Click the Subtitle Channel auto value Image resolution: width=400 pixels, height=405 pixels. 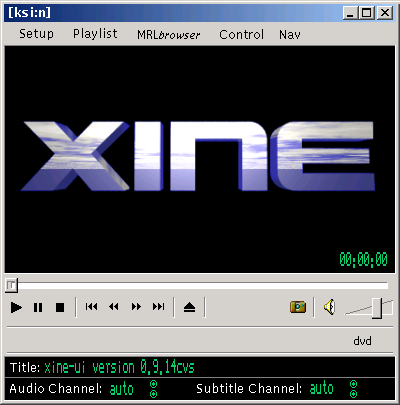322,388
